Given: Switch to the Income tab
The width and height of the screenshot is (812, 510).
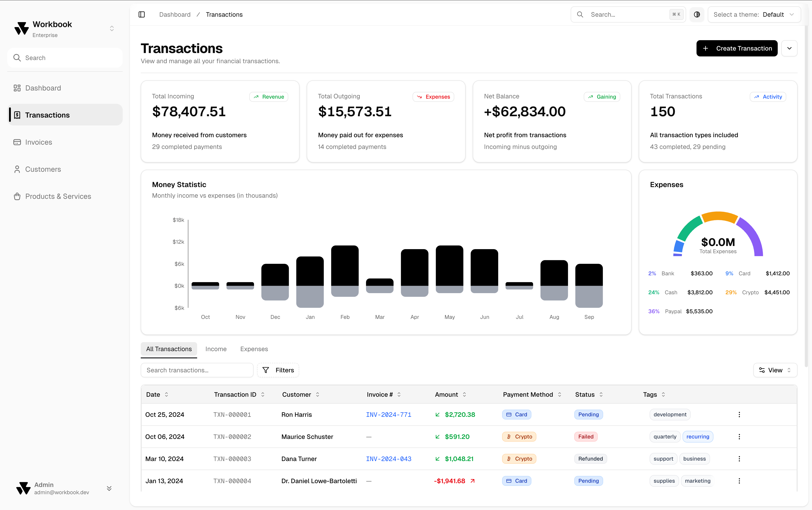Looking at the screenshot, I should click(x=216, y=349).
